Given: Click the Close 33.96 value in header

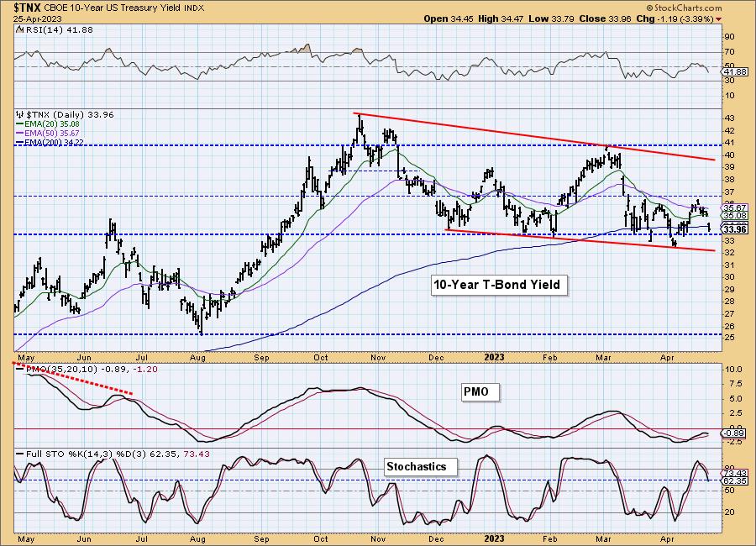Looking at the screenshot, I should point(605,18).
